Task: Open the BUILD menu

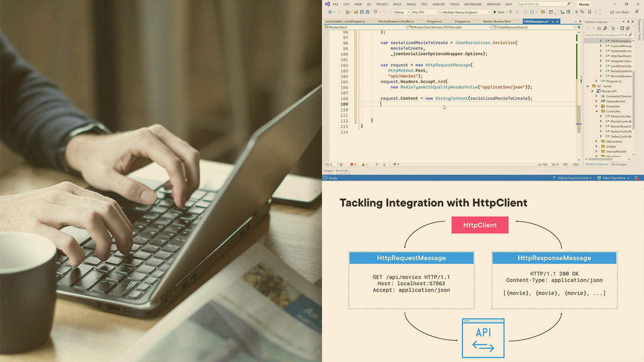Action: click(397, 4)
